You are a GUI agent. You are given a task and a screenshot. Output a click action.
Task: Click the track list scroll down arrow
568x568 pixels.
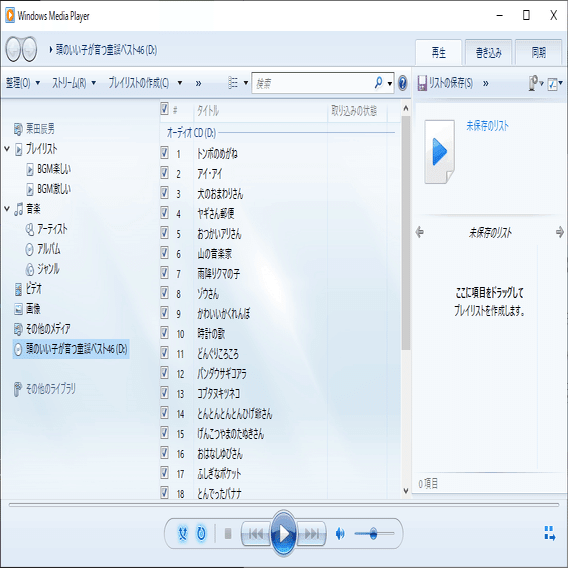point(406,491)
